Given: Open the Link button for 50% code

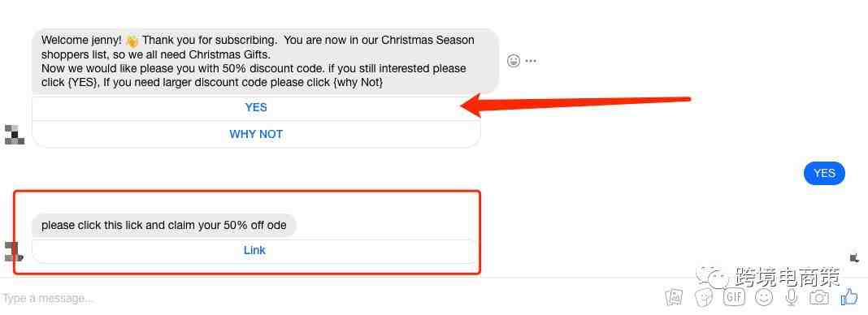Looking at the screenshot, I should pos(254,250).
